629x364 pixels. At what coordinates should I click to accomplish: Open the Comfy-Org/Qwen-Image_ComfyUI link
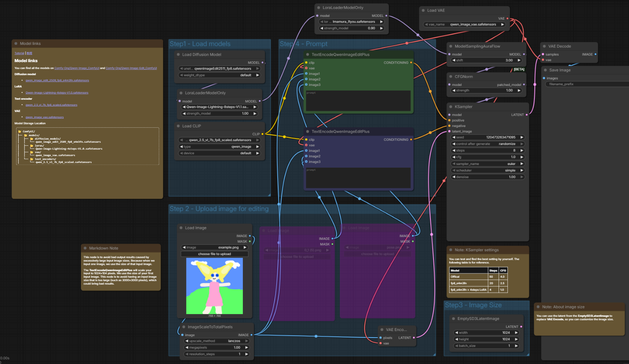coord(77,68)
